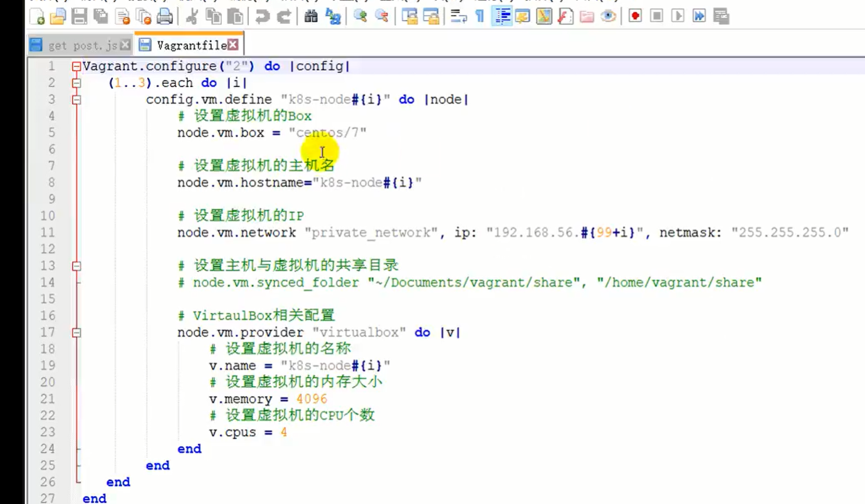
Task: Undo the last edit with the toolbar arrow
Action: (262, 16)
